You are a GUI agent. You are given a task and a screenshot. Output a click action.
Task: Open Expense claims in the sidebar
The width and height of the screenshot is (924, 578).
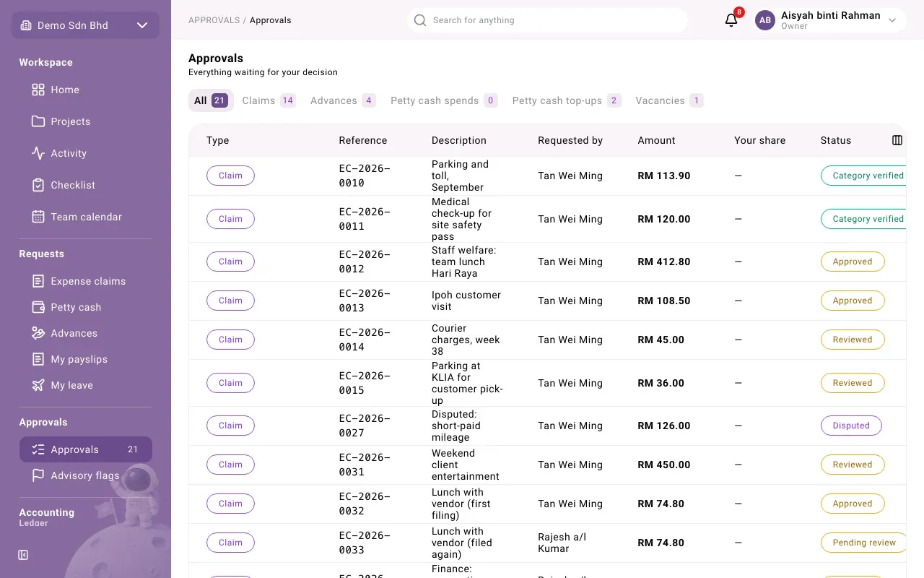coord(86,281)
